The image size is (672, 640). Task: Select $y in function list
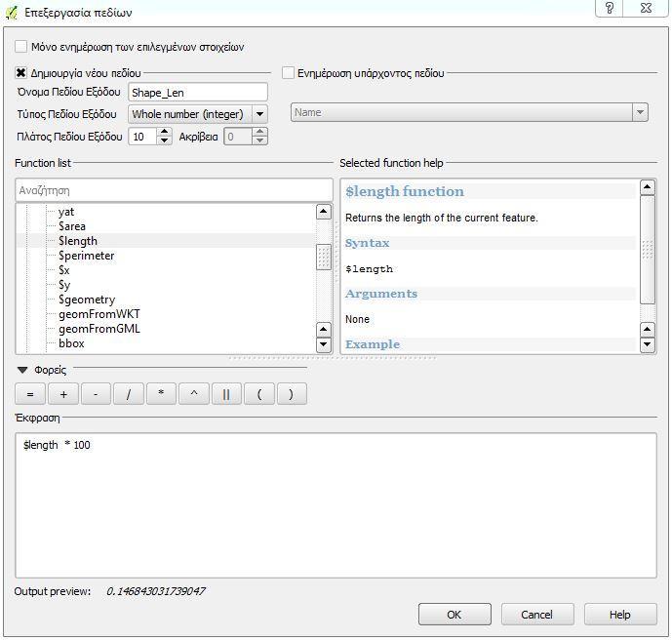pos(63,285)
